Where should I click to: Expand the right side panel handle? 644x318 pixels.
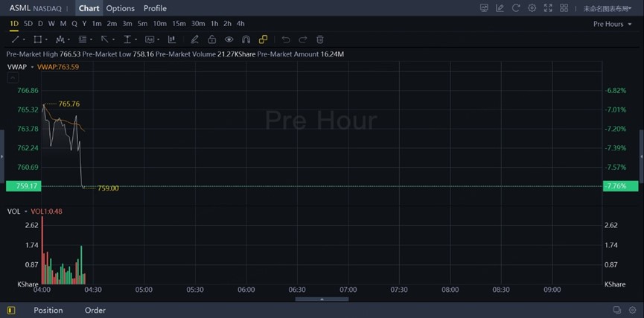[x=642, y=156]
